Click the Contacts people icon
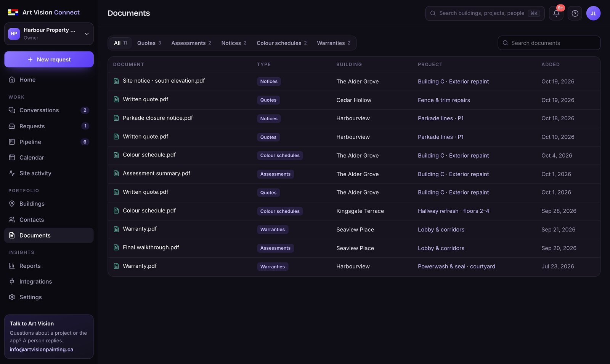 tap(12, 220)
